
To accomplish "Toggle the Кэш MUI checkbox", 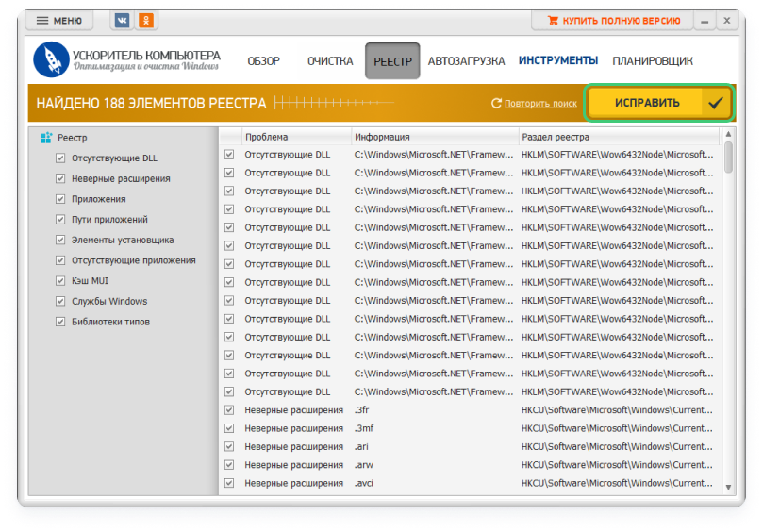I will pyautogui.click(x=60, y=281).
